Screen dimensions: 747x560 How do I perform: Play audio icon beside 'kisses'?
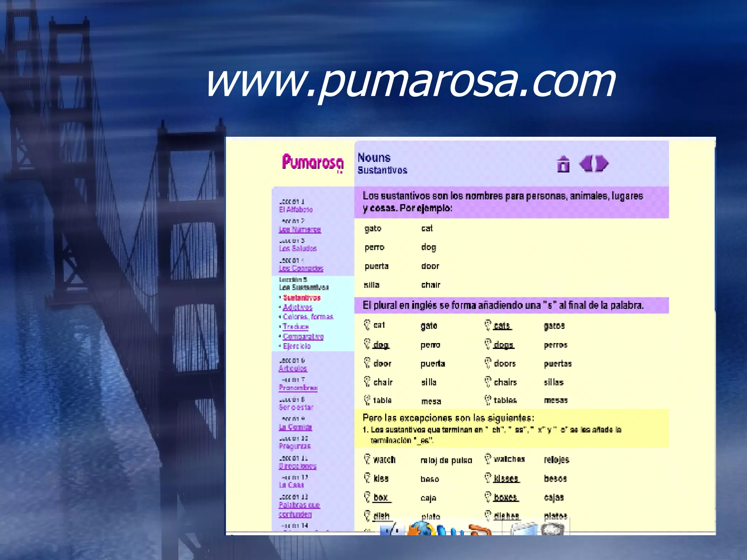pos(488,478)
